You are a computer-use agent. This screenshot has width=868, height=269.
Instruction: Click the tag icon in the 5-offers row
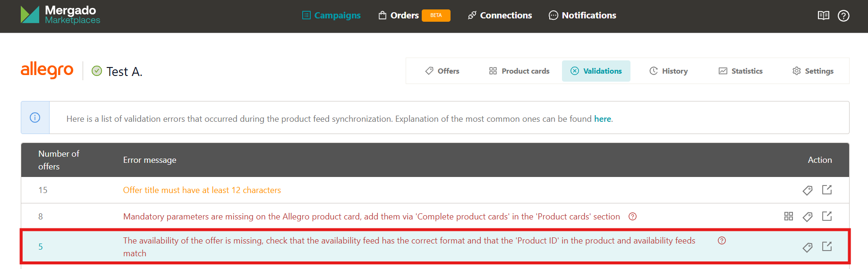(808, 247)
